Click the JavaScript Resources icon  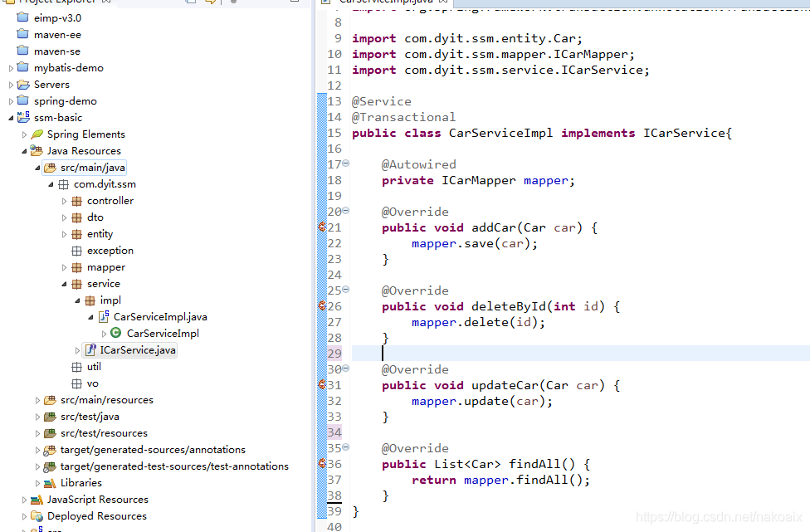coord(37,500)
